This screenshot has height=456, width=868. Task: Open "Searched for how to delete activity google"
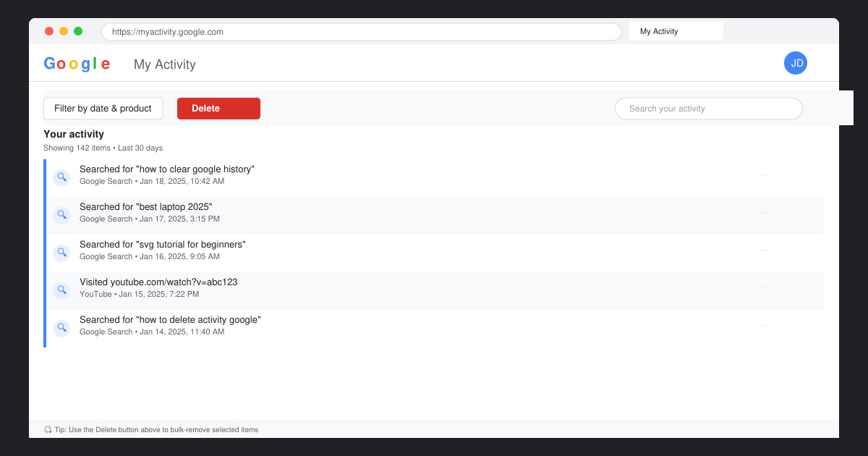point(170,320)
